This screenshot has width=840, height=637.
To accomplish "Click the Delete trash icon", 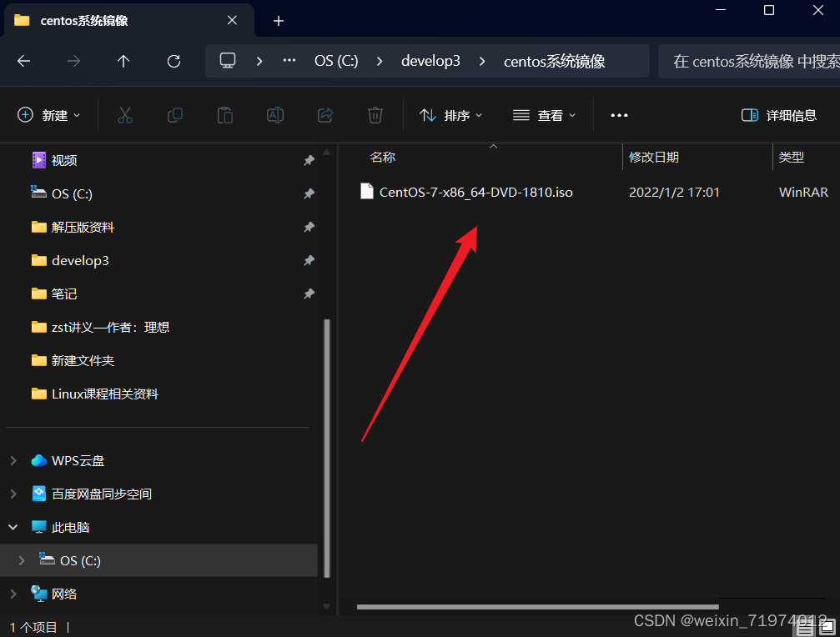I will pos(375,115).
